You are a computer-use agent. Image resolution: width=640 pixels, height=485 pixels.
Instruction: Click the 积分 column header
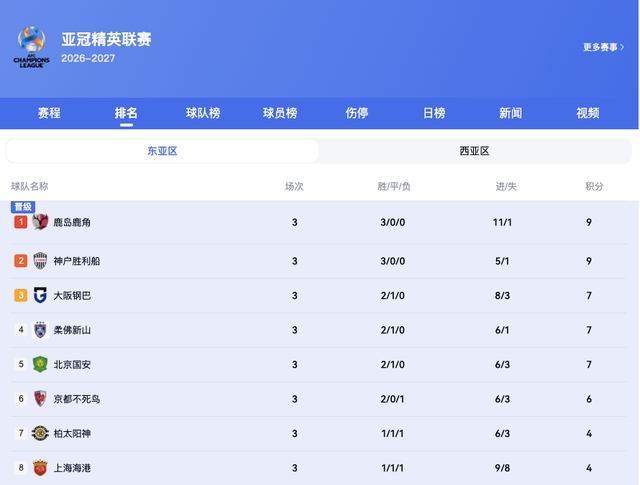(x=594, y=187)
